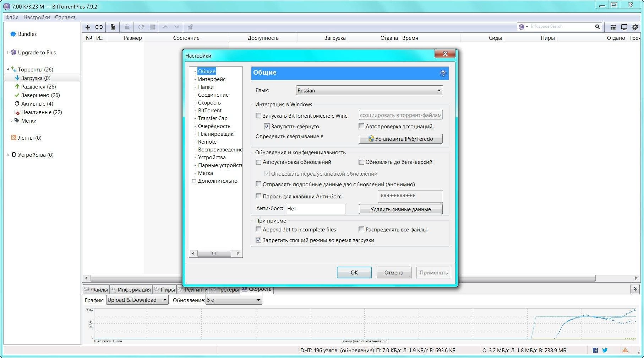Image resolution: width=644 pixels, height=358 pixels.
Task: Expand the Upgrade to Plus node arrow
Action: [x=8, y=53]
